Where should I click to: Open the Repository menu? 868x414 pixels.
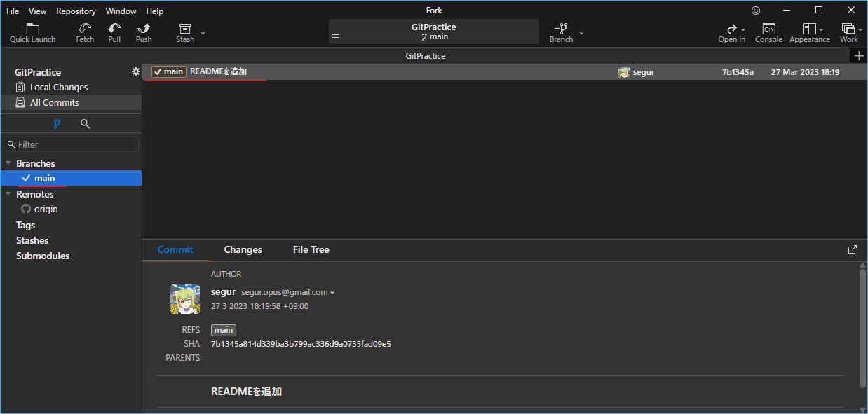(76, 11)
